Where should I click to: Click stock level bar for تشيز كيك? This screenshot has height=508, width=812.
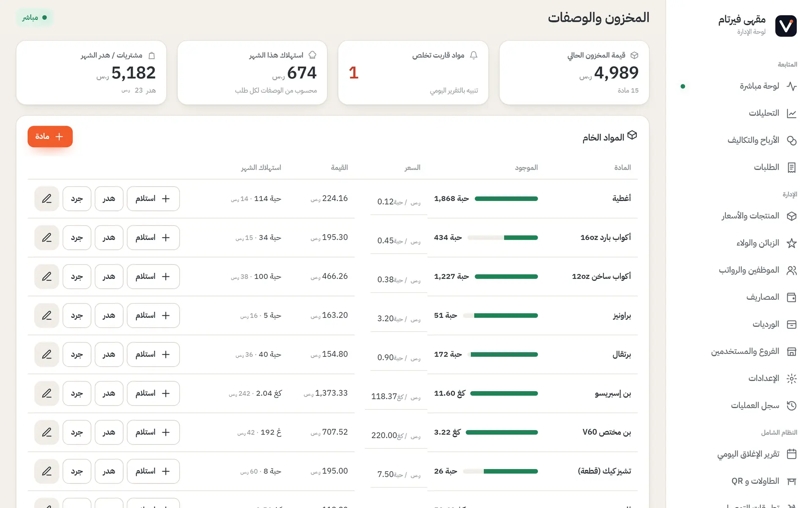500,471
